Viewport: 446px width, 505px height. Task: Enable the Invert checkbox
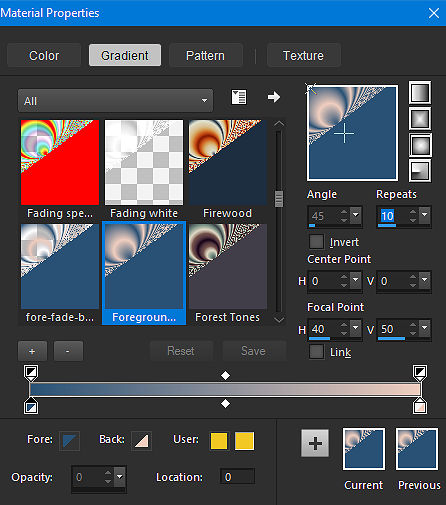(316, 242)
